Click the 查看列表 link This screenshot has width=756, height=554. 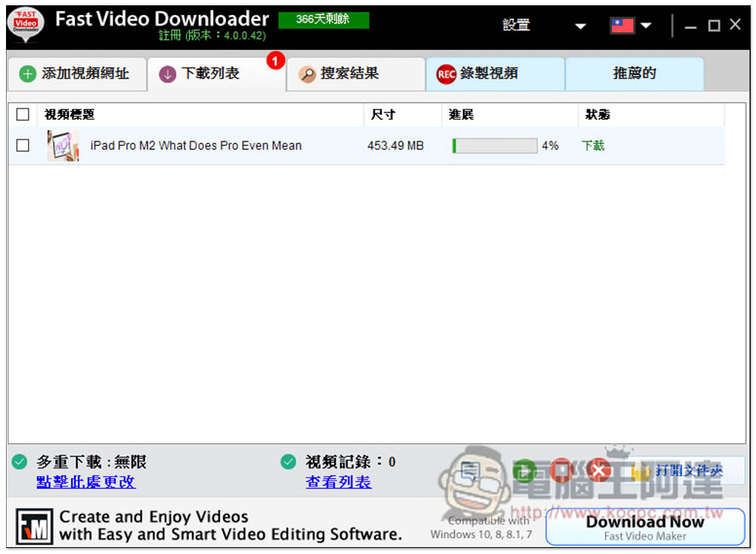339,481
